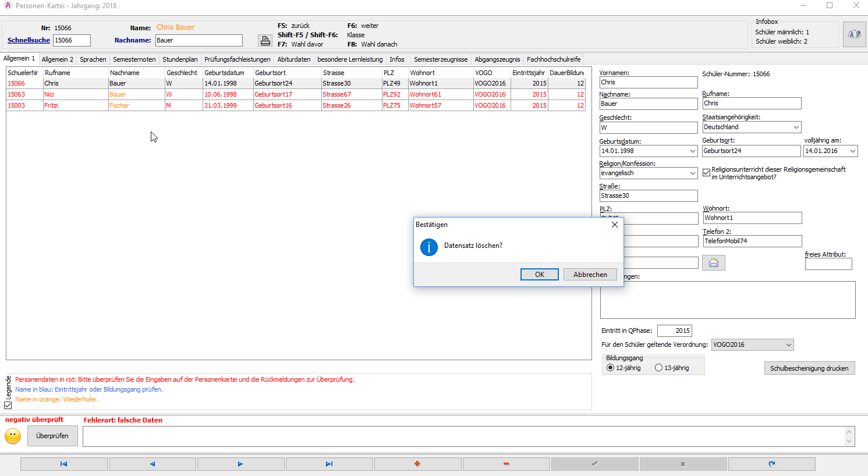Open the Sprachen tab
This screenshot has width=868, height=476.
tap(93, 59)
